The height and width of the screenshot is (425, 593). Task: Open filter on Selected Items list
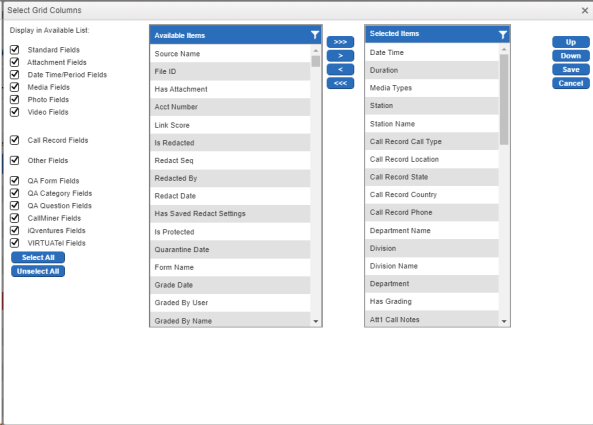(x=503, y=35)
